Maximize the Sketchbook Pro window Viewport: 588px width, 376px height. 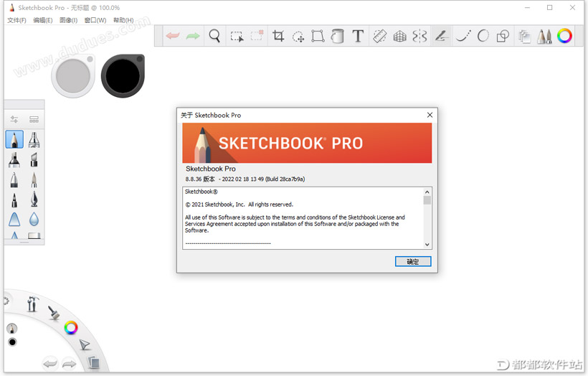click(549, 7)
